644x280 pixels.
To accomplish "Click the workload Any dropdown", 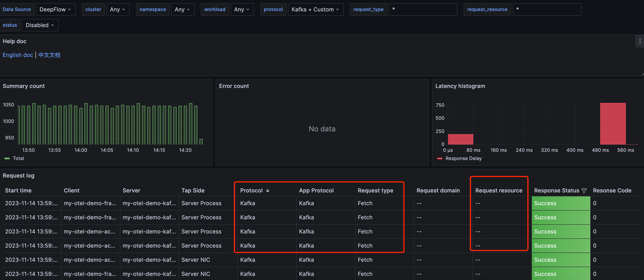I will [x=242, y=9].
